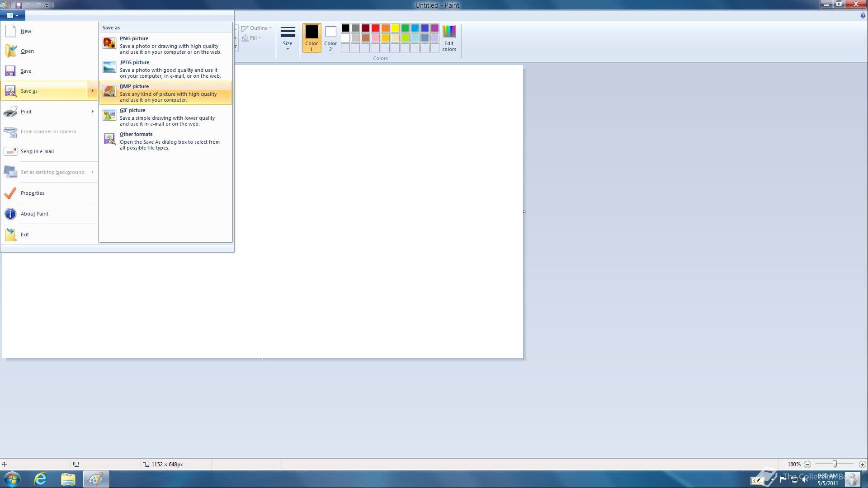Screen dimensions: 868x488
Task: Click the zoom in plus button
Action: [862, 465]
